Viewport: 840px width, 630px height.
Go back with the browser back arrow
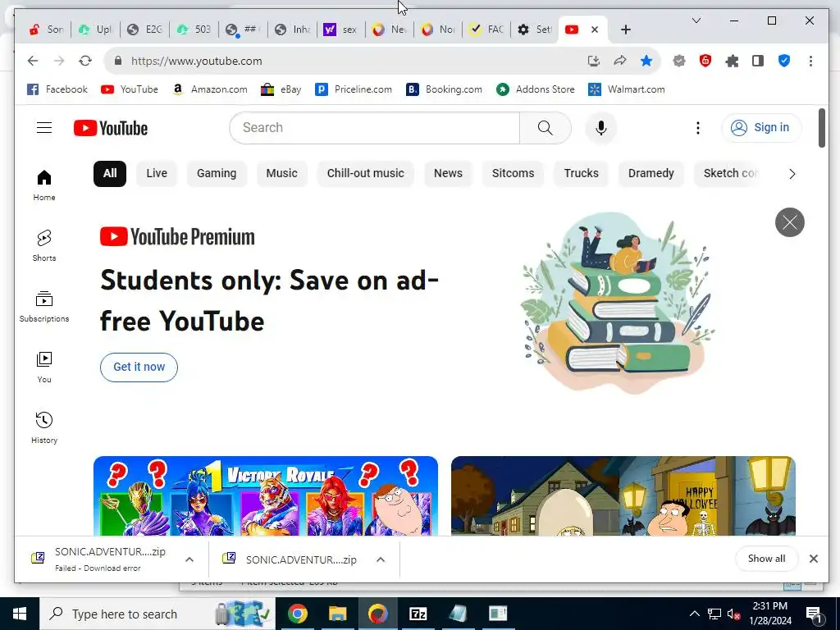(x=33, y=61)
